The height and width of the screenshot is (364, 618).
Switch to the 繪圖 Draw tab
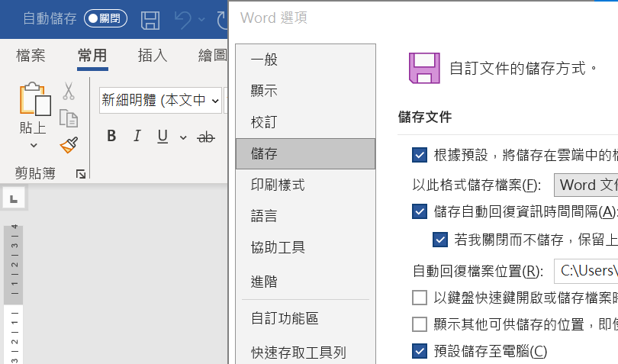(x=212, y=56)
